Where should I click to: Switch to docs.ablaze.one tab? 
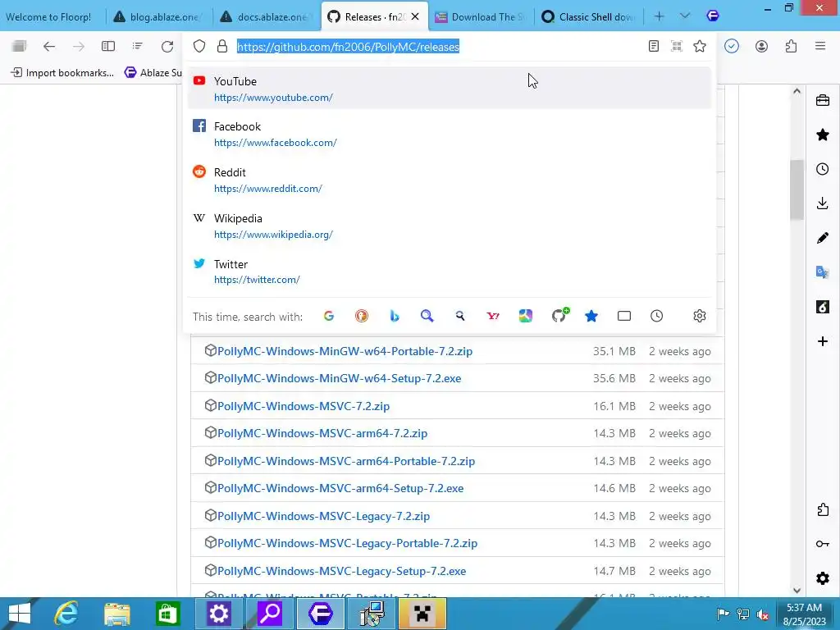click(x=267, y=17)
